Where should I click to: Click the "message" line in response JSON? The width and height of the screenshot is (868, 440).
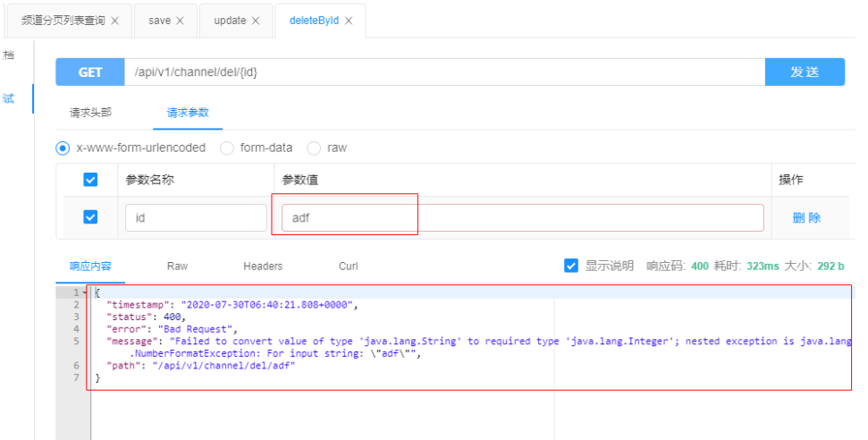[x=479, y=342]
